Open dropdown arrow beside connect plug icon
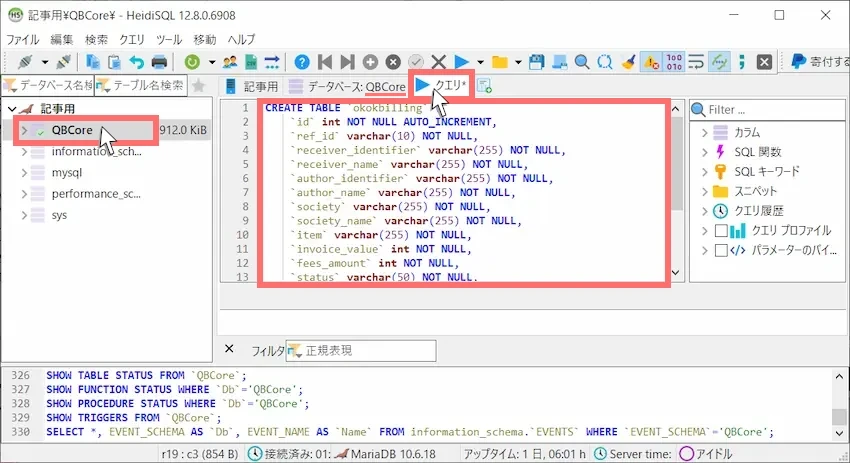Viewport: 850px width, 463px height. [45, 62]
